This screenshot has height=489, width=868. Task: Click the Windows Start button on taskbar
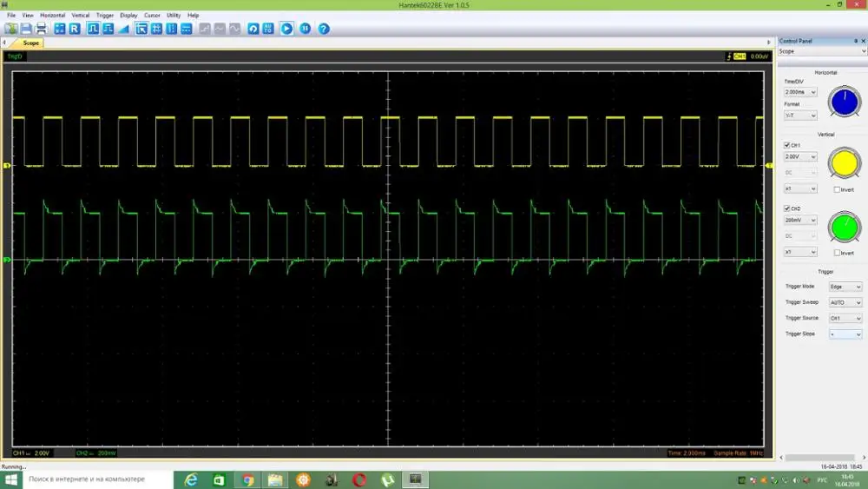(x=11, y=479)
